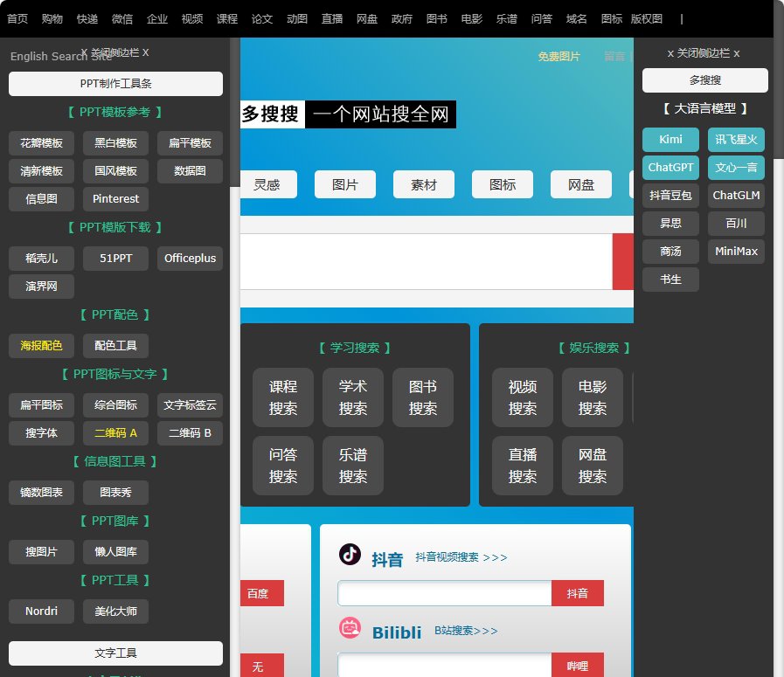Viewport: 784px width, 677px height.
Task: Open the 51PPT button
Action: point(115,259)
